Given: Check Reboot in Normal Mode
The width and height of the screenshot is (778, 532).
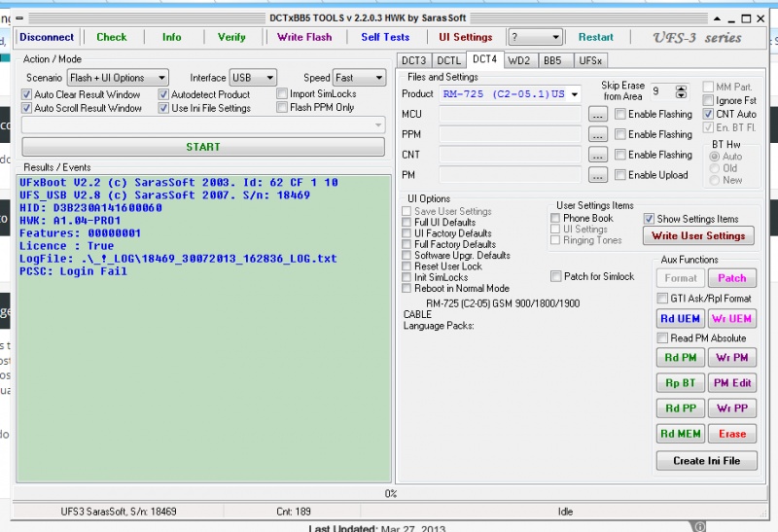Looking at the screenshot, I should click(407, 288).
